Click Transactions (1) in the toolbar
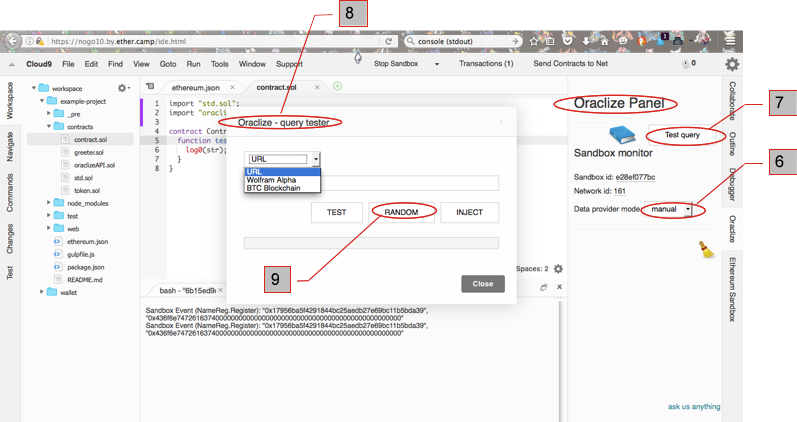The image size is (797, 422). pos(486,64)
